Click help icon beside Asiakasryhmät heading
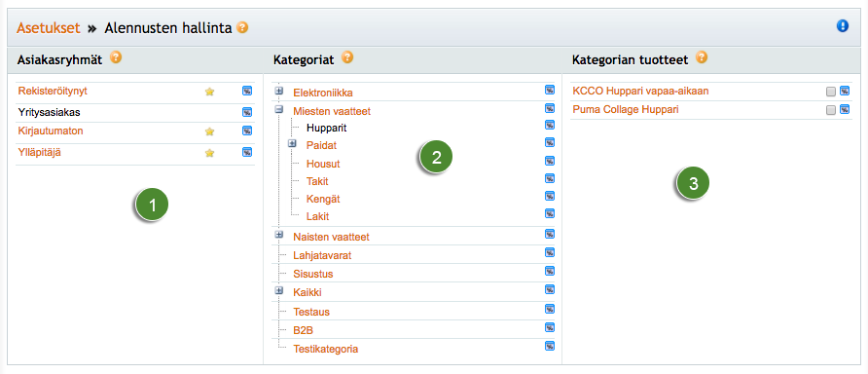The height and width of the screenshot is (374, 868). tap(116, 56)
